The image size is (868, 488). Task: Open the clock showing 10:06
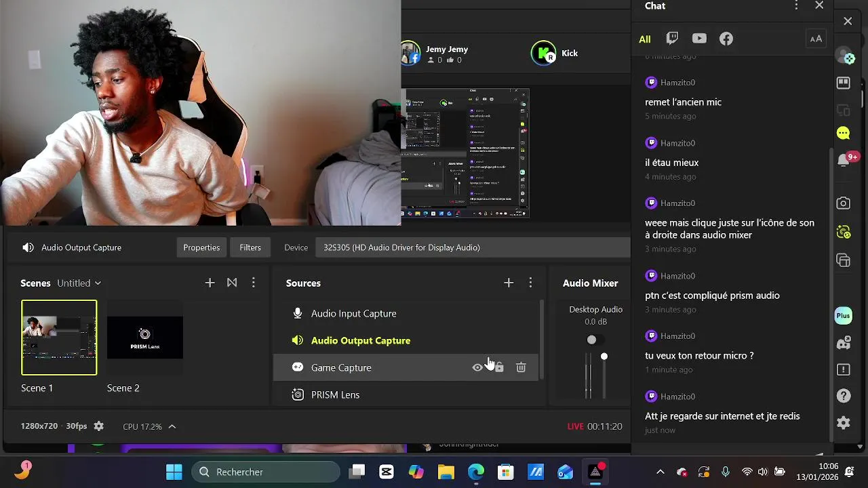(818, 472)
